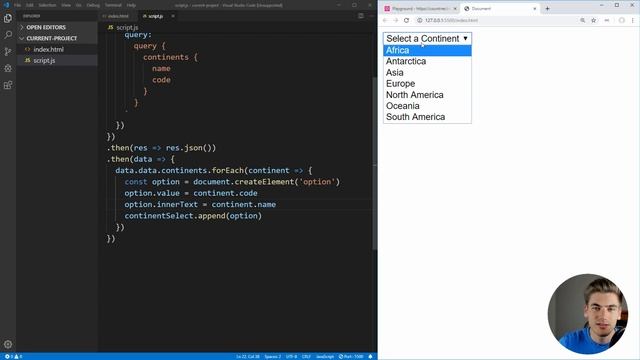Click browser back arrow
The height and width of the screenshot is (360, 640).
click(384, 20)
